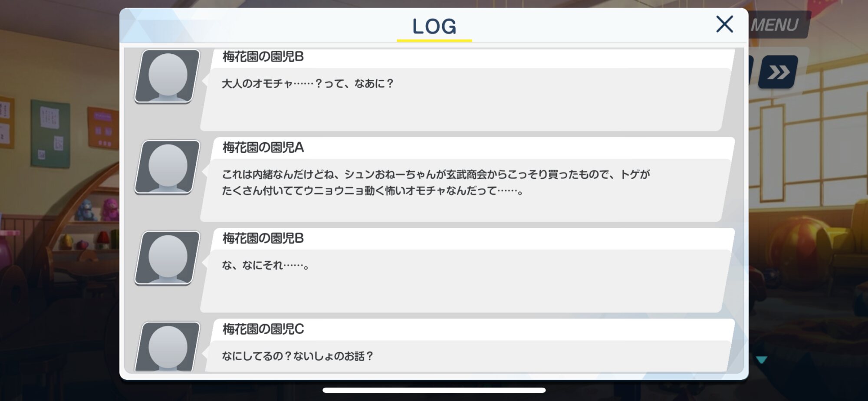Select the '大人のオモチャ……？って、なあに？' log line
868x401 pixels.
tap(307, 83)
